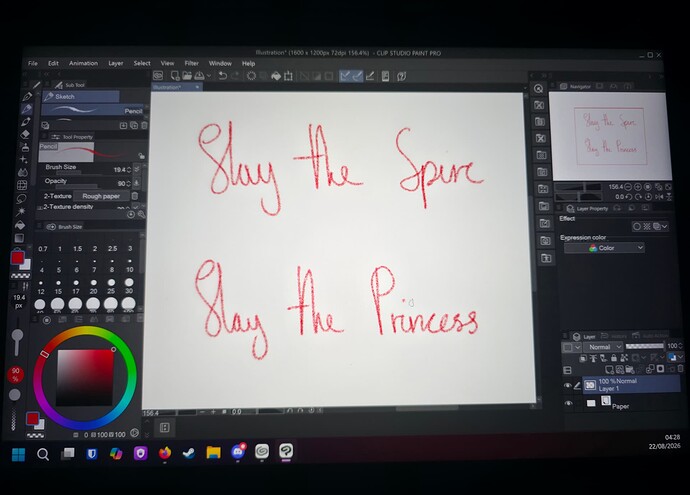Select the Eraser tool
This screenshot has height=495, width=690.
(26, 134)
